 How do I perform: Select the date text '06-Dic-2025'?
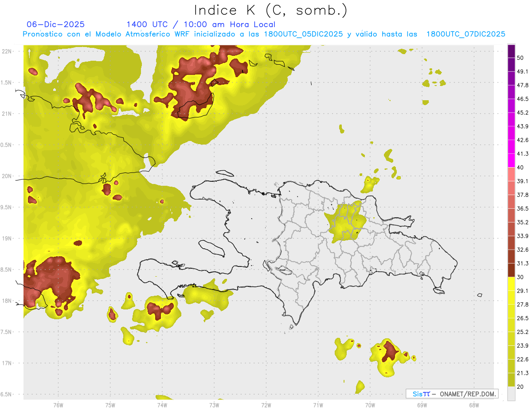56,24
